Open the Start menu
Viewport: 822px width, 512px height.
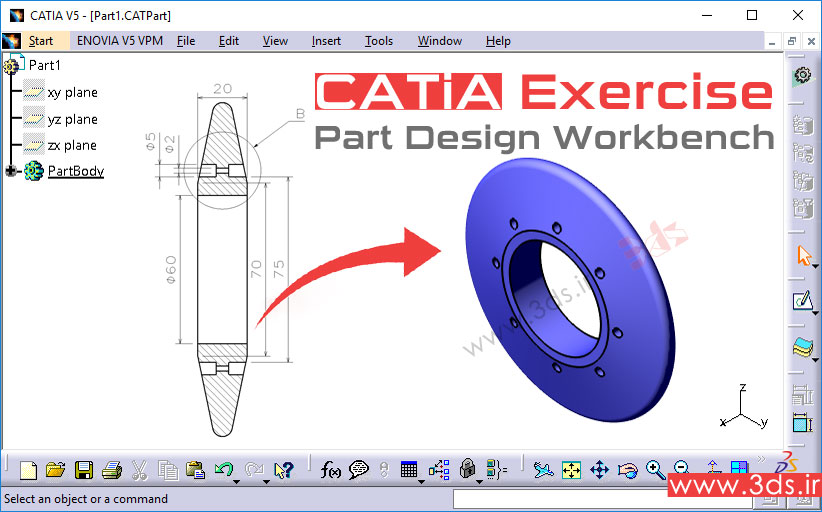41,41
